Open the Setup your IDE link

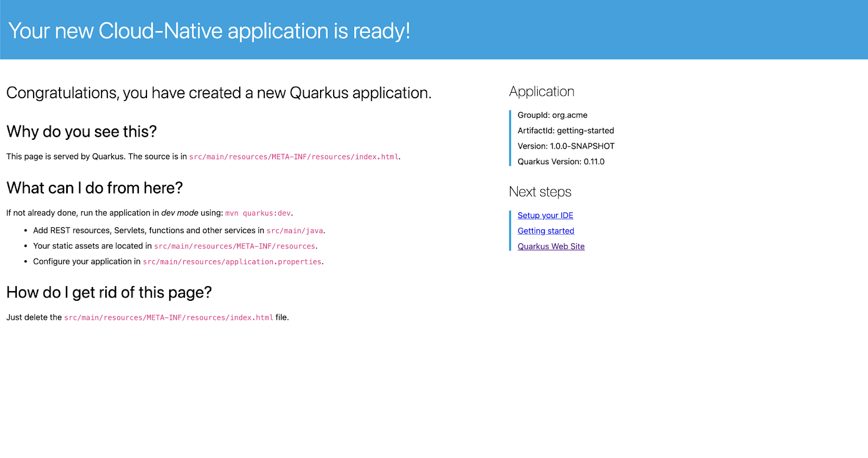click(x=545, y=215)
